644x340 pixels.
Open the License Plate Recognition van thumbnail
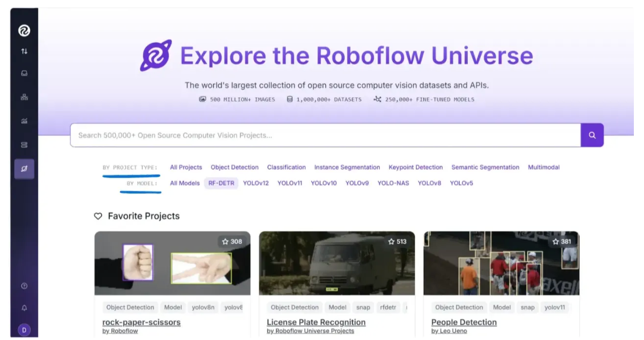(x=337, y=263)
